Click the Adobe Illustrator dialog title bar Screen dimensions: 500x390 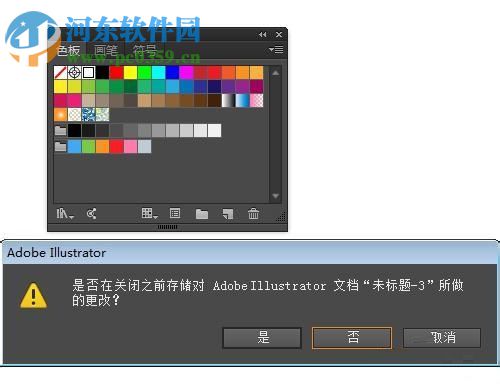click(x=250, y=253)
